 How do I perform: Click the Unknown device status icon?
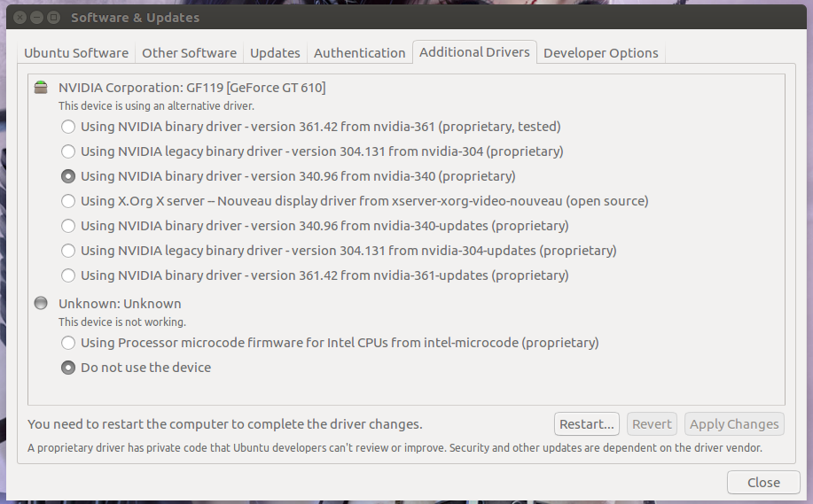(42, 304)
